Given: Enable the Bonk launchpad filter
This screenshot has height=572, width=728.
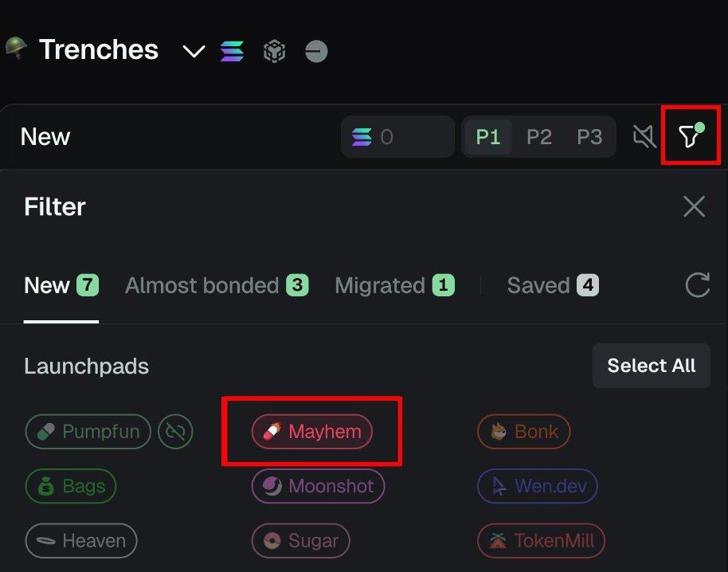Looking at the screenshot, I should coord(523,432).
